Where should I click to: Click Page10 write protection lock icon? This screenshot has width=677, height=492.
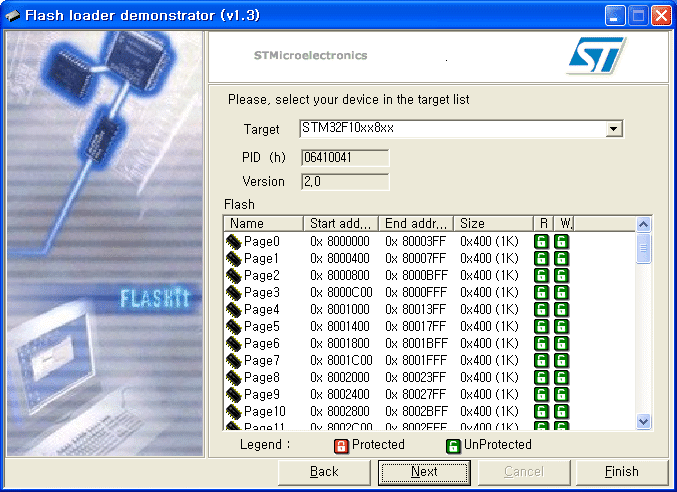click(561, 411)
